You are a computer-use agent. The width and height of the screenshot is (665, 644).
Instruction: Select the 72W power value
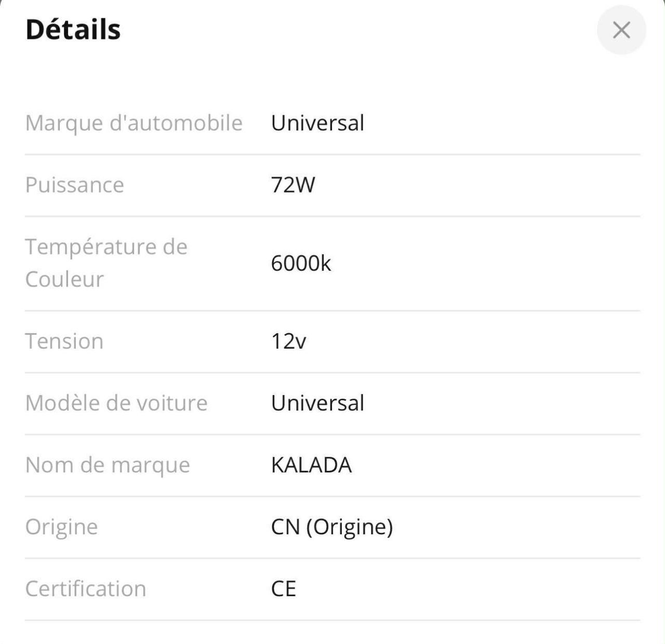[293, 185]
